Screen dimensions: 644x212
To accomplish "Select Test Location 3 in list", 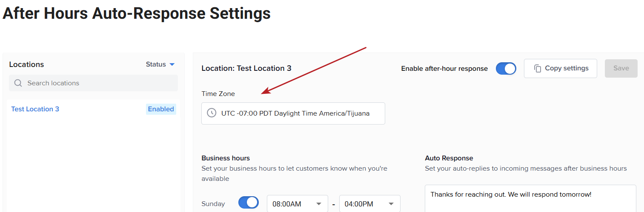I will 35,109.
